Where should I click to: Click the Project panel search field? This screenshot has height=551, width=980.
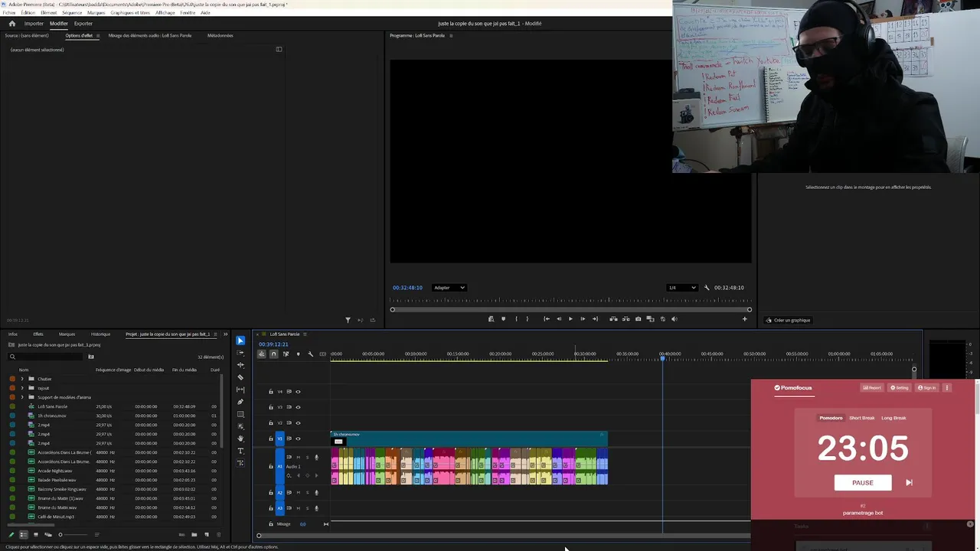(46, 357)
